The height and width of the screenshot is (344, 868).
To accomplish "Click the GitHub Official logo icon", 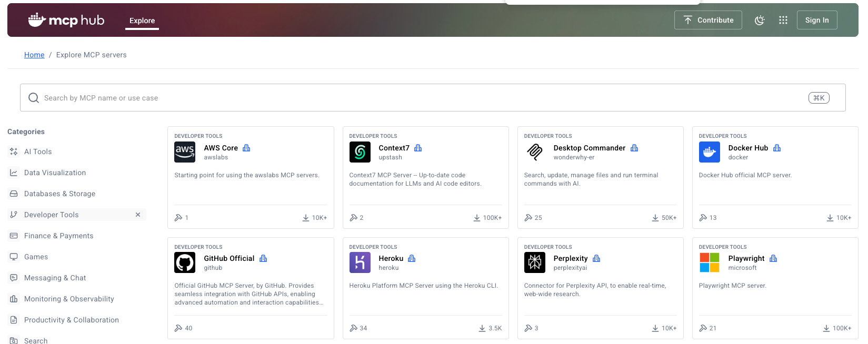I will [x=185, y=262].
